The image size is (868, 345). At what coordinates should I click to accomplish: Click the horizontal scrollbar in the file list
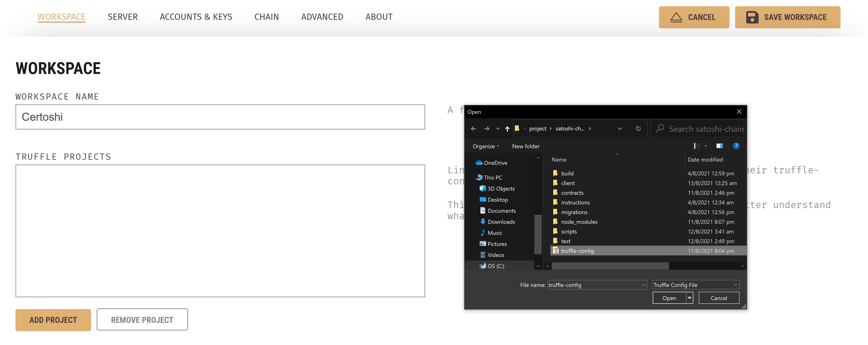coord(610,266)
